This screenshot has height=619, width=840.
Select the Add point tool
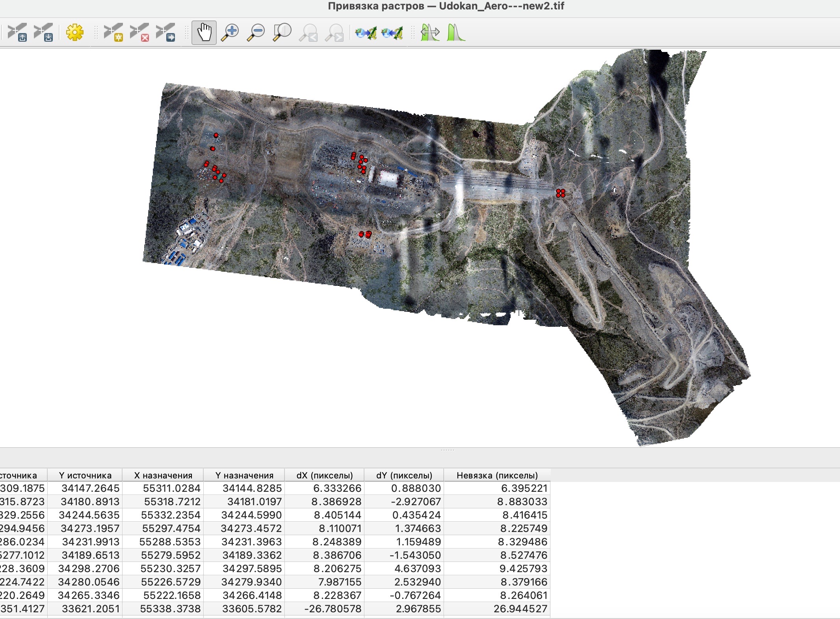pyautogui.click(x=113, y=32)
